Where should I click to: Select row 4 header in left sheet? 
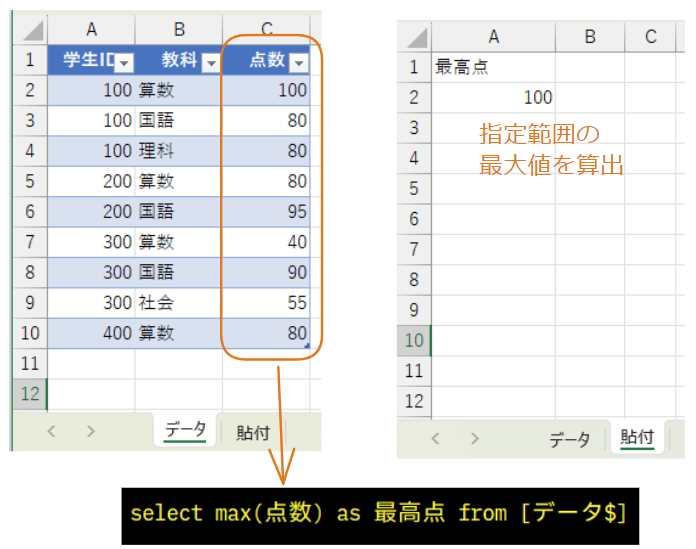coord(30,151)
